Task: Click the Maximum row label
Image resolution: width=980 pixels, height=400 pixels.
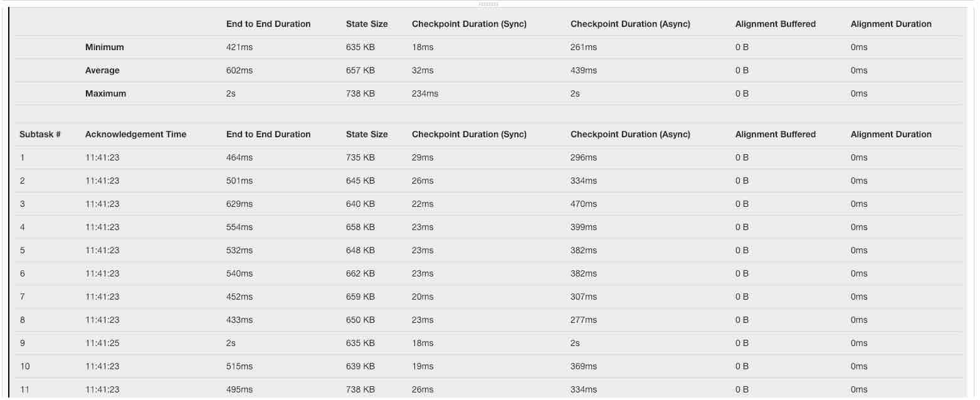Action: click(x=105, y=93)
